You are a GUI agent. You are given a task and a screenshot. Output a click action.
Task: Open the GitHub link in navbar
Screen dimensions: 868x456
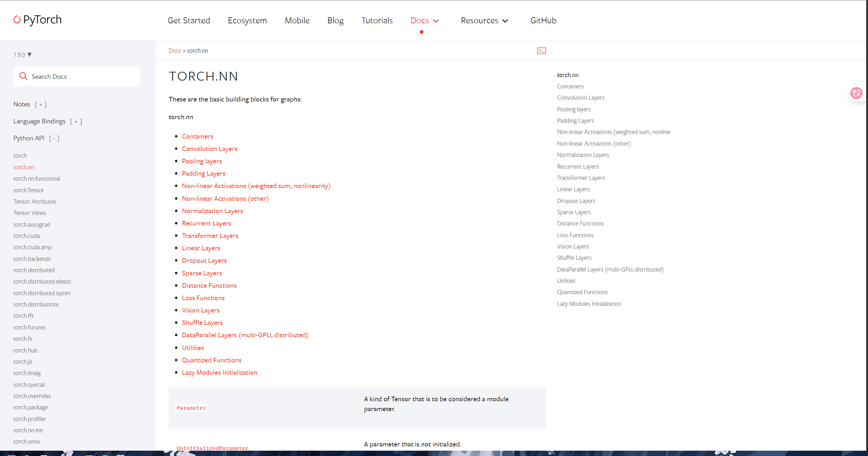(x=543, y=21)
